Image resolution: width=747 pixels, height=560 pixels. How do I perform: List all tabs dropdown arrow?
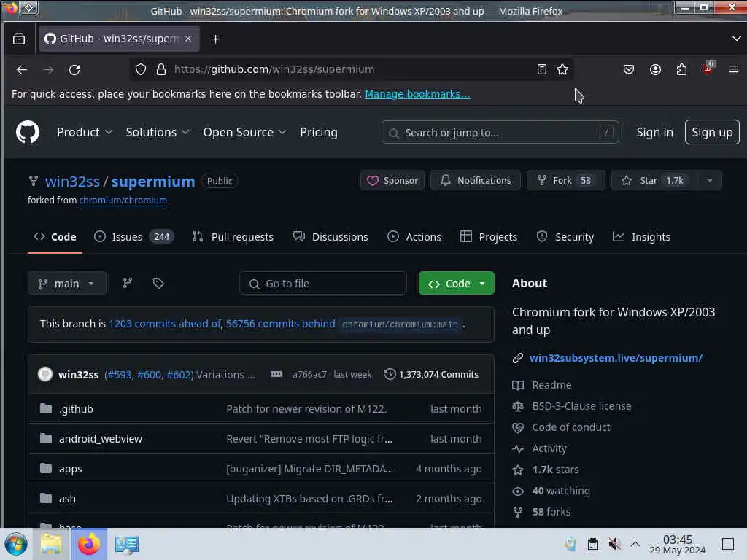736,39
